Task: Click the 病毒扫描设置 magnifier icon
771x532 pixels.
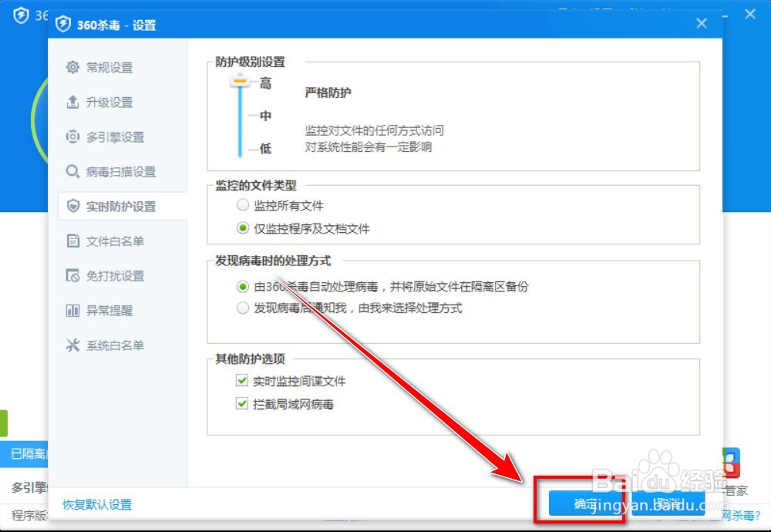Action: point(72,172)
